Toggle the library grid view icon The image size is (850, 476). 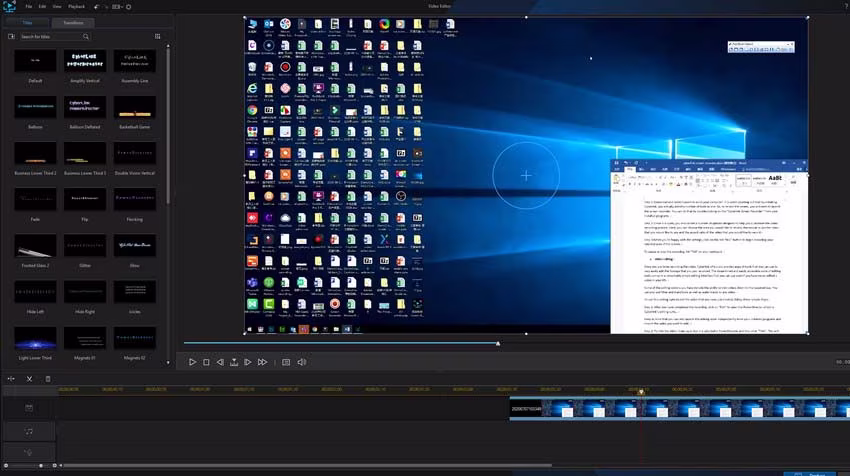(158, 36)
